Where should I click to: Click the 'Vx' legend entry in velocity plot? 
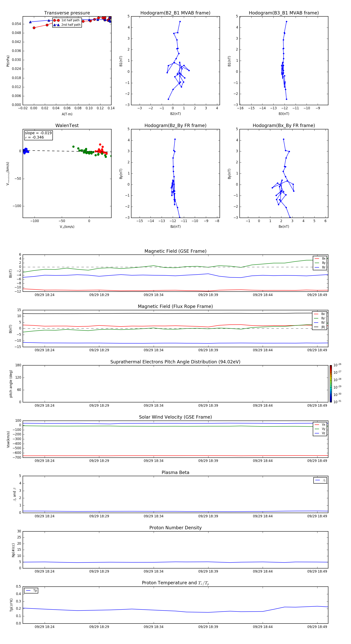click(320, 425)
